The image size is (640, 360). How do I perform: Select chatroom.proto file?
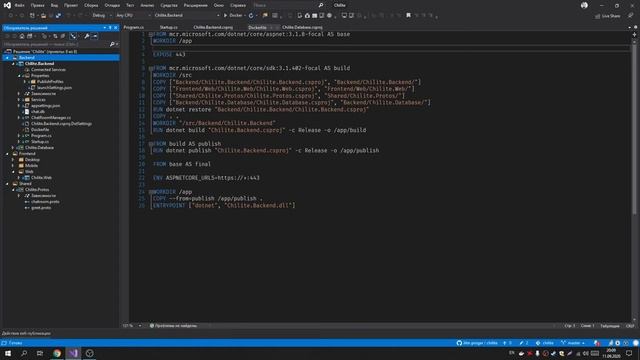45,202
